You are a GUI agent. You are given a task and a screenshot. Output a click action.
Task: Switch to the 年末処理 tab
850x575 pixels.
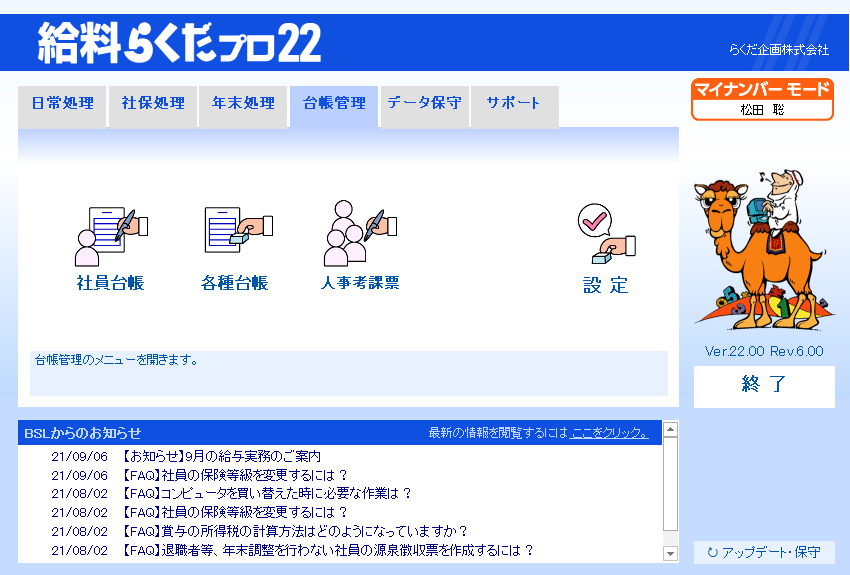(x=243, y=106)
